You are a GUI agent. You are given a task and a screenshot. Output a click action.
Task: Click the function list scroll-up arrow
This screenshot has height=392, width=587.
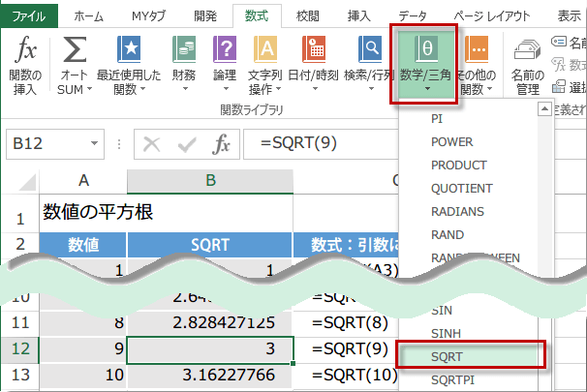point(544,109)
